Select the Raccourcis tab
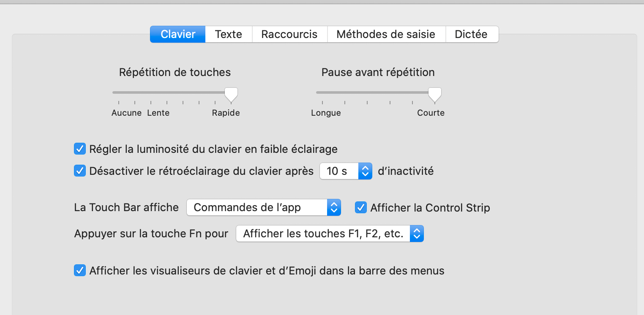Screen dimensions: 644x315 (x=289, y=34)
